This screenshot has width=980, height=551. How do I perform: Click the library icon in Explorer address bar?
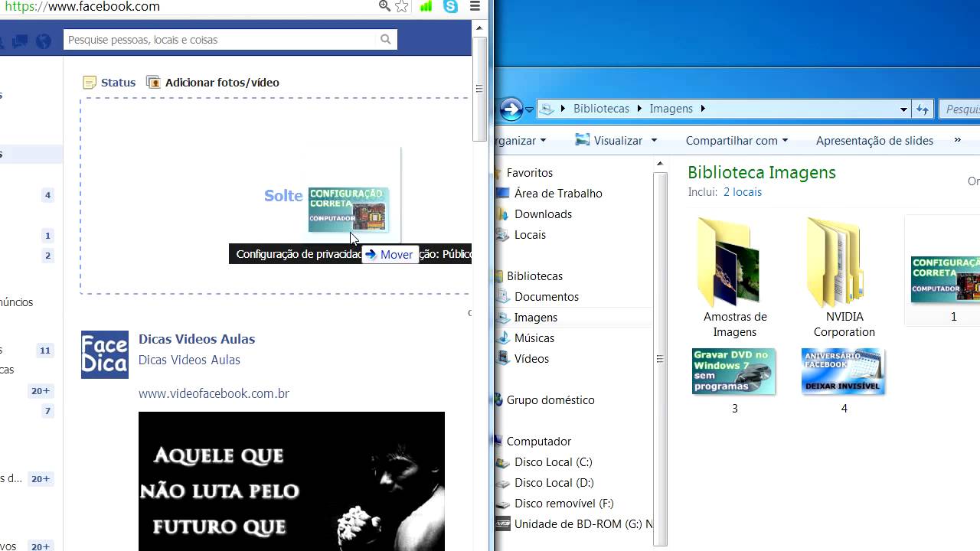point(547,109)
